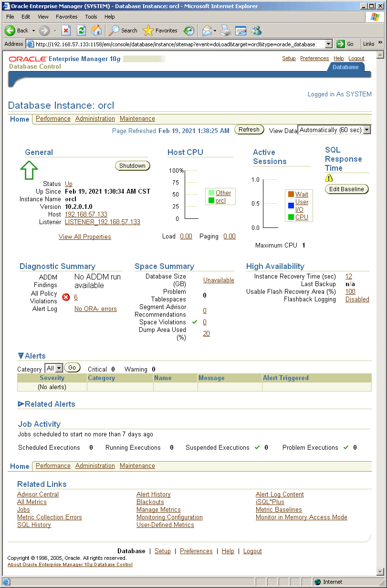This screenshot has height=588, width=387.
Task: Click the yellow warning icon under SQL Response Time
Action: [x=329, y=178]
